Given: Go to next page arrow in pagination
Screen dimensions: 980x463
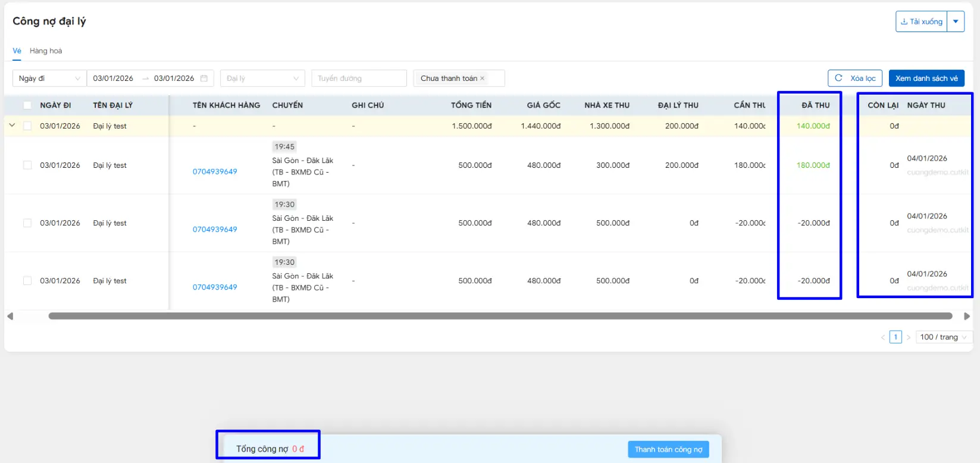Looking at the screenshot, I should (x=909, y=337).
